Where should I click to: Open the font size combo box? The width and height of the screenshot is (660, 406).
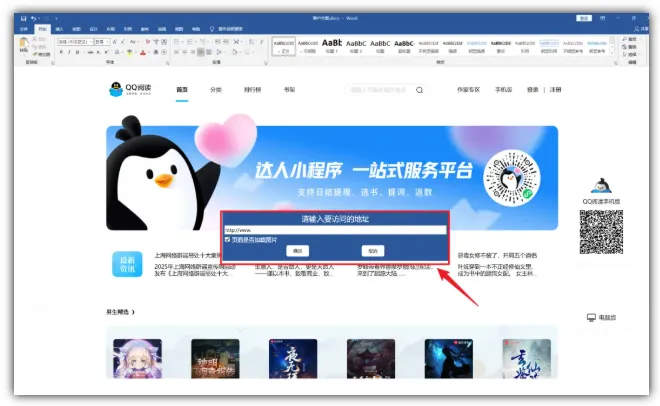102,42
